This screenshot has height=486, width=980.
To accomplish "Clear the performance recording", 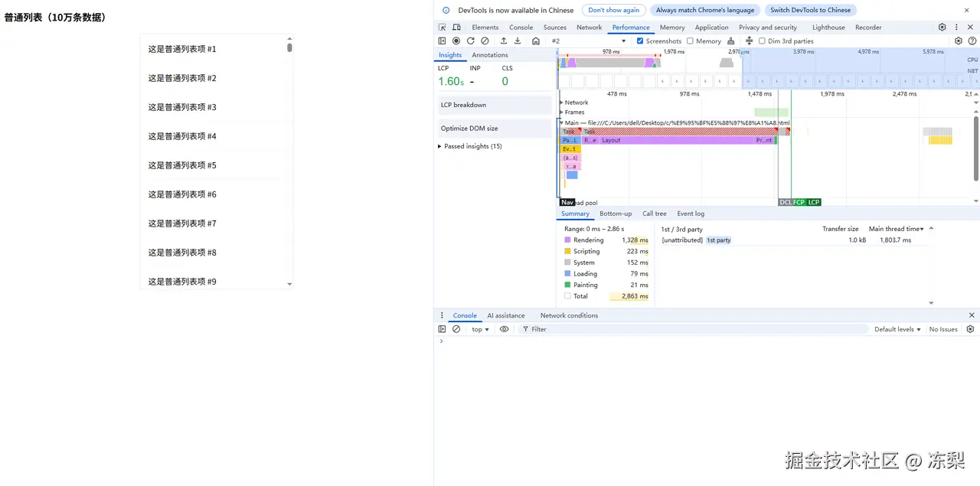I will [x=485, y=41].
